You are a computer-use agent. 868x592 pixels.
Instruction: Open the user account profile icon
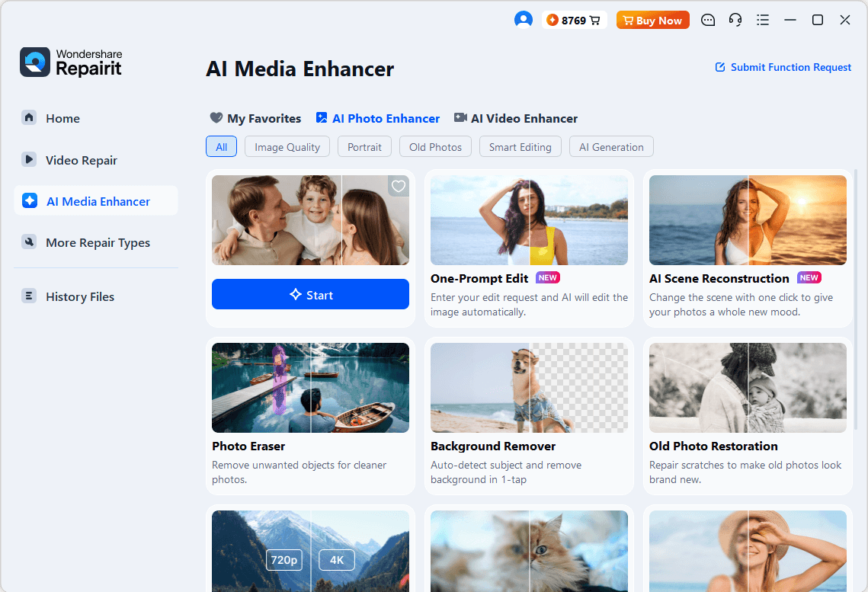[523, 20]
